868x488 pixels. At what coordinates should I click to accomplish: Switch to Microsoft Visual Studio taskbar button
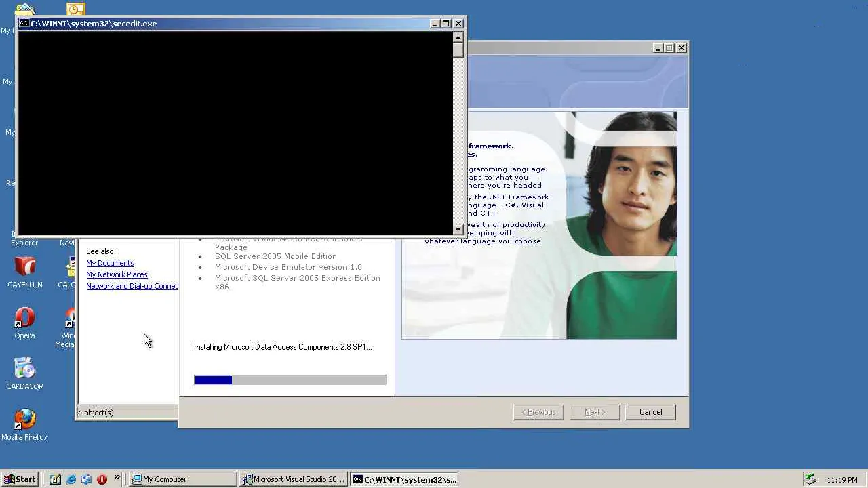coord(294,479)
